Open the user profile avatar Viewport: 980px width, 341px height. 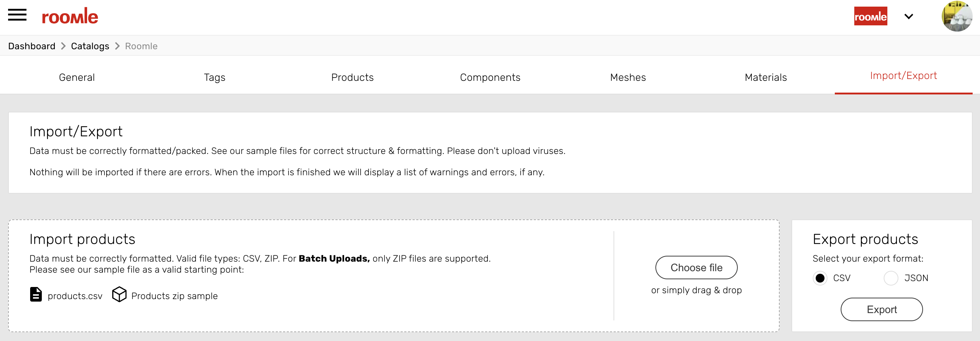(957, 16)
